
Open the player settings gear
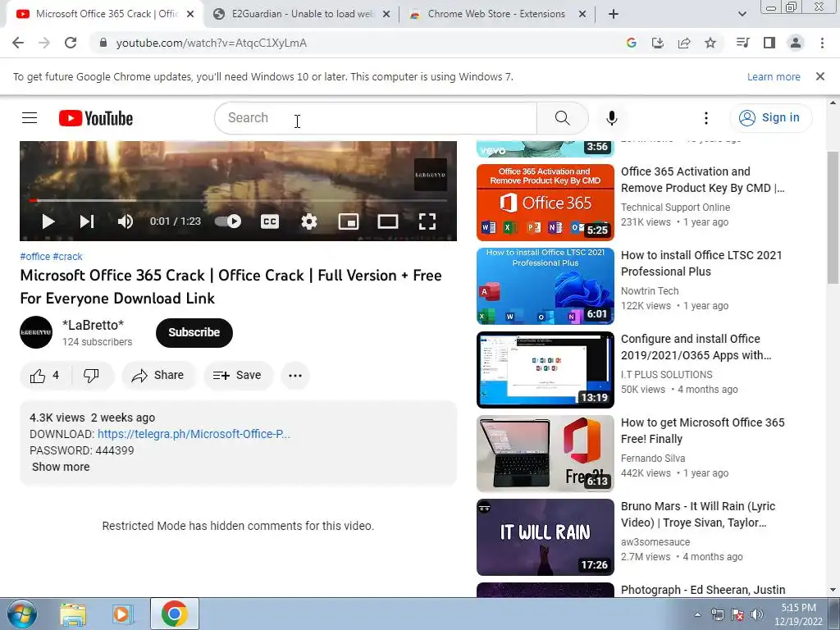tap(309, 221)
